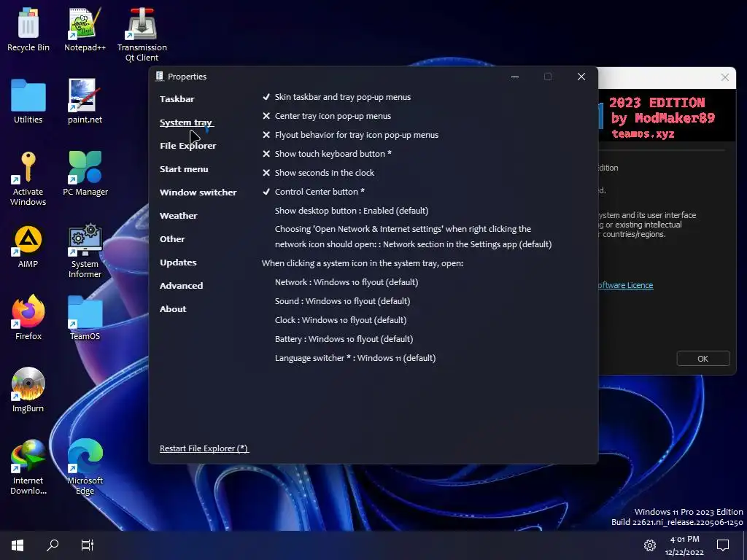Click the taskbar Search icon
The image size is (747, 560).
pos(53,545)
